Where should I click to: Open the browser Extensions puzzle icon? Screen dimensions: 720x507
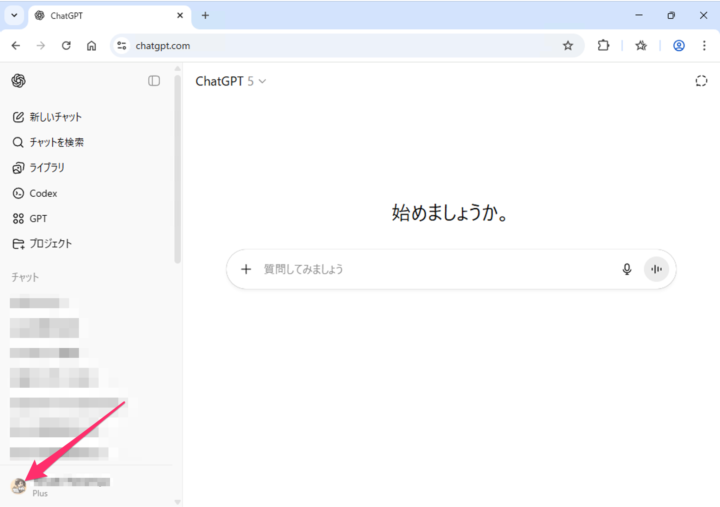pyautogui.click(x=603, y=45)
